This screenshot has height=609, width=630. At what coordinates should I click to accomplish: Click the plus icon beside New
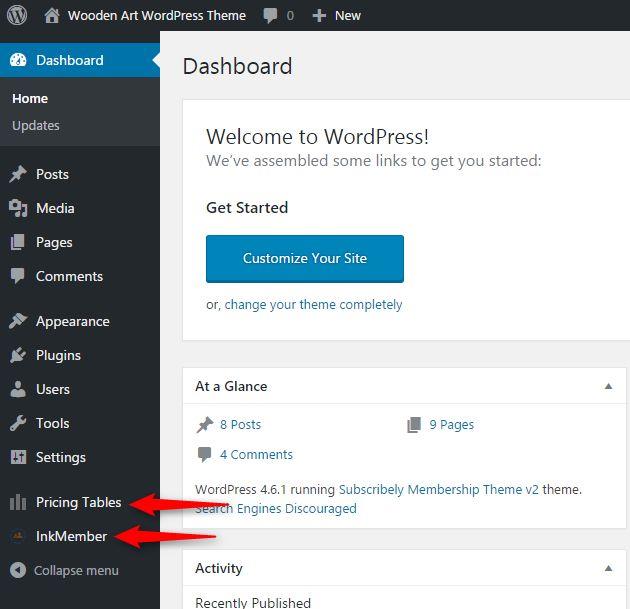click(319, 16)
